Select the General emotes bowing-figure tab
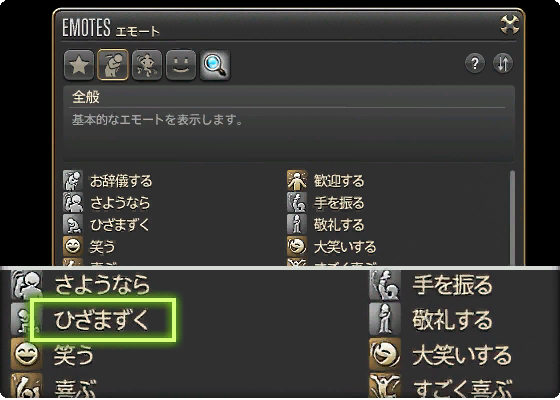This screenshot has width=560, height=400. coord(113,65)
